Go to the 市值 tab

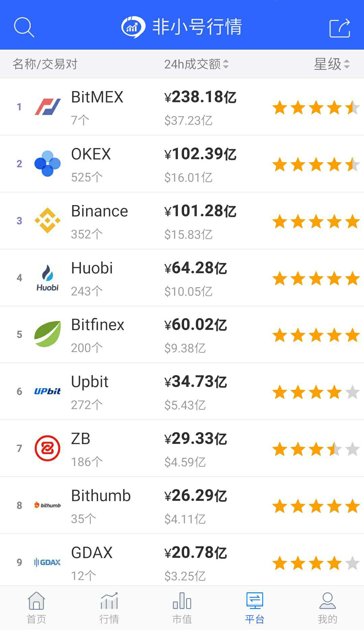182,608
